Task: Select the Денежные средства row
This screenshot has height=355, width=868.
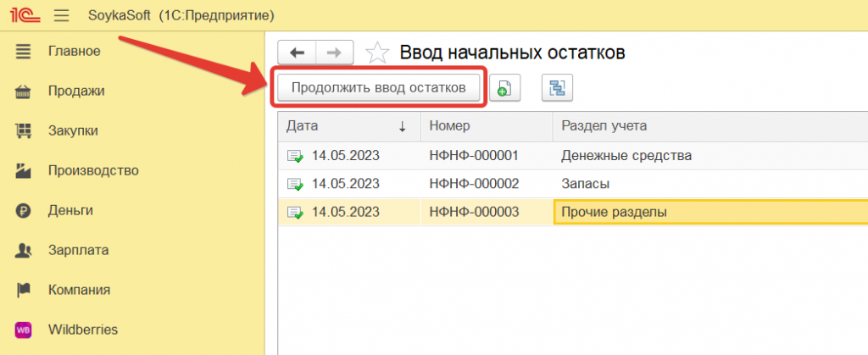Action: (x=626, y=155)
